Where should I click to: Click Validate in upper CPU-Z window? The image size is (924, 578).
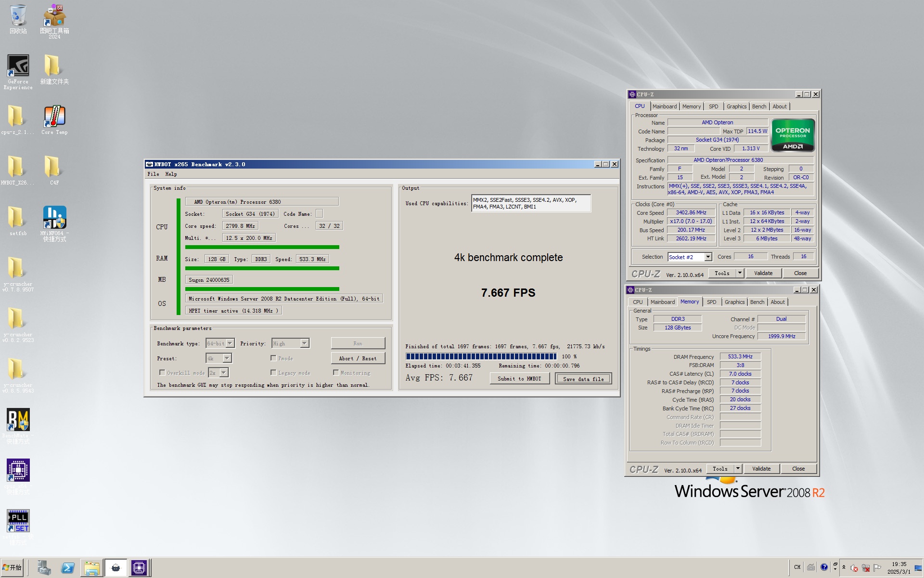763,273
